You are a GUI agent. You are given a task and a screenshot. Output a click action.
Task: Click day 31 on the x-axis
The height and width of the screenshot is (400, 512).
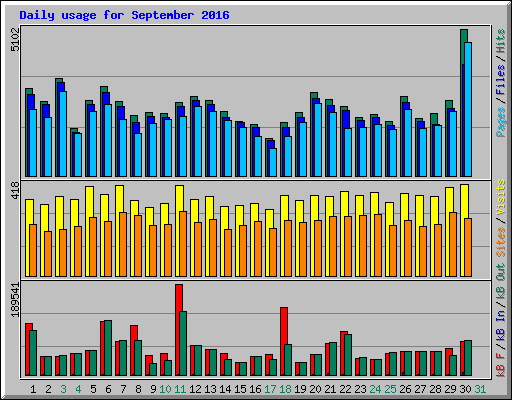click(x=480, y=389)
